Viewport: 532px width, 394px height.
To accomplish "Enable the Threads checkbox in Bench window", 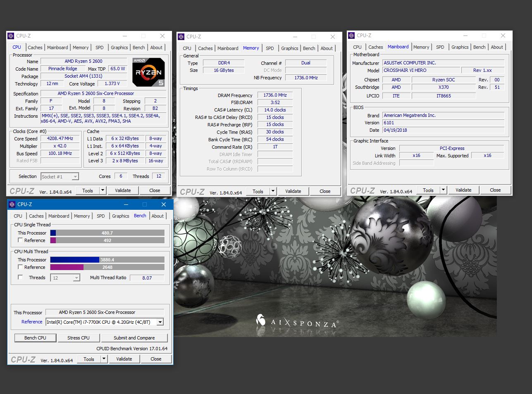I will [x=20, y=278].
